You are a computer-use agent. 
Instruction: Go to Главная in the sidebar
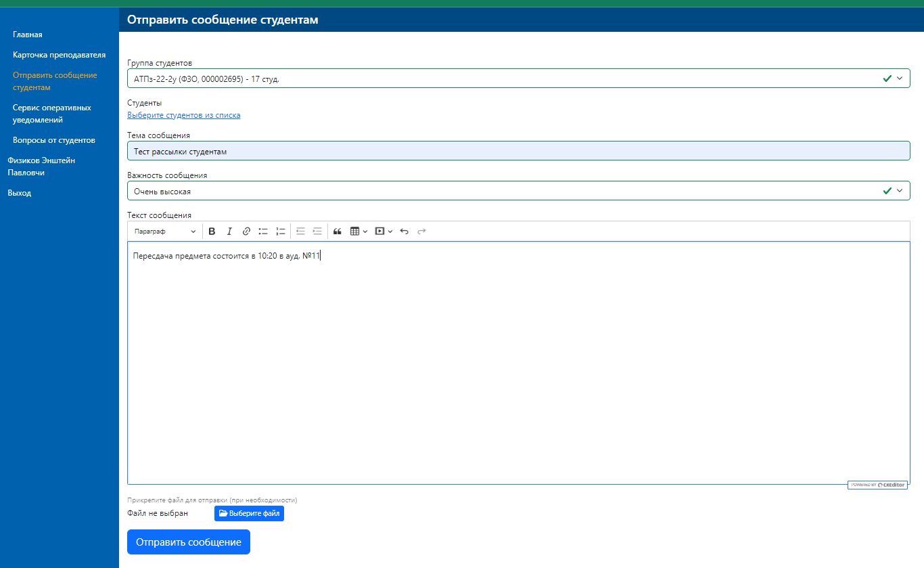click(x=28, y=35)
